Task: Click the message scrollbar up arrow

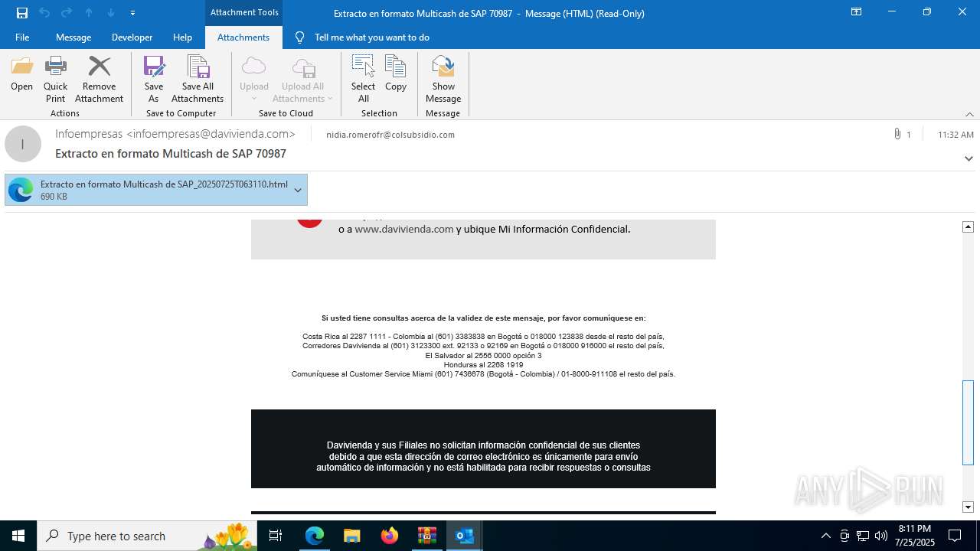Action: click(968, 227)
